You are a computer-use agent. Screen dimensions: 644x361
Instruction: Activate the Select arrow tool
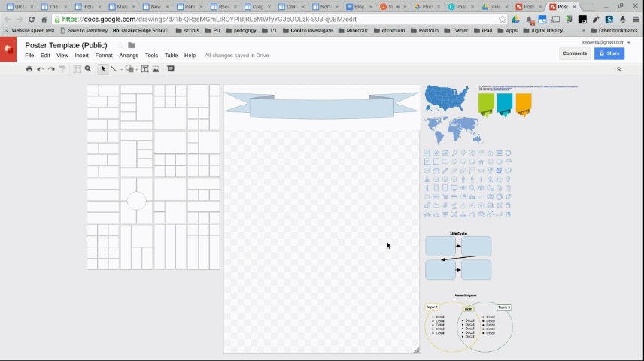point(103,69)
